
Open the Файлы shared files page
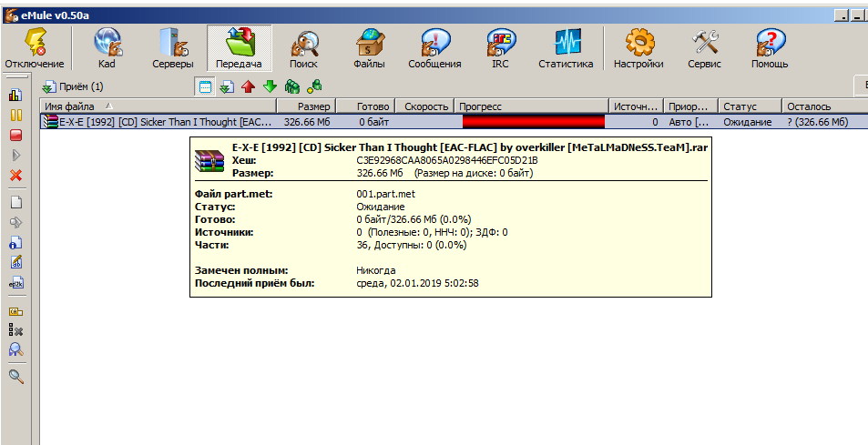pos(369,49)
